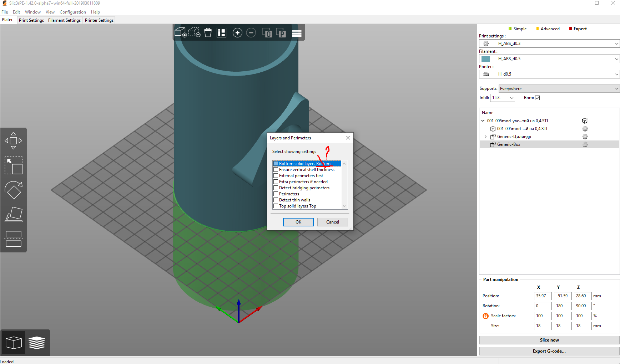Select Expert mode
The height and width of the screenshot is (364, 620).
click(578, 29)
